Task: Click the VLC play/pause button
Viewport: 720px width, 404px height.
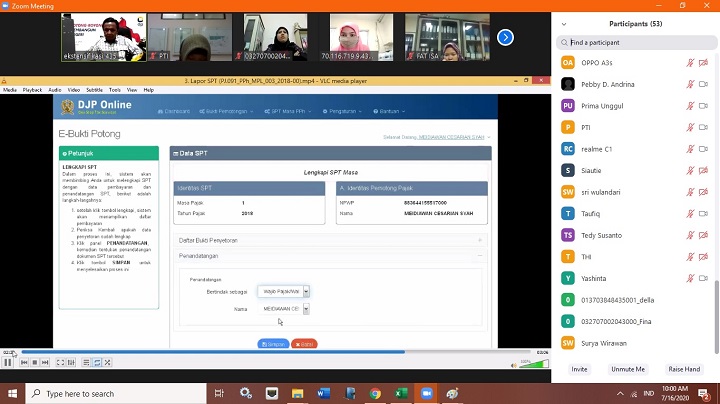Action: tap(8, 363)
